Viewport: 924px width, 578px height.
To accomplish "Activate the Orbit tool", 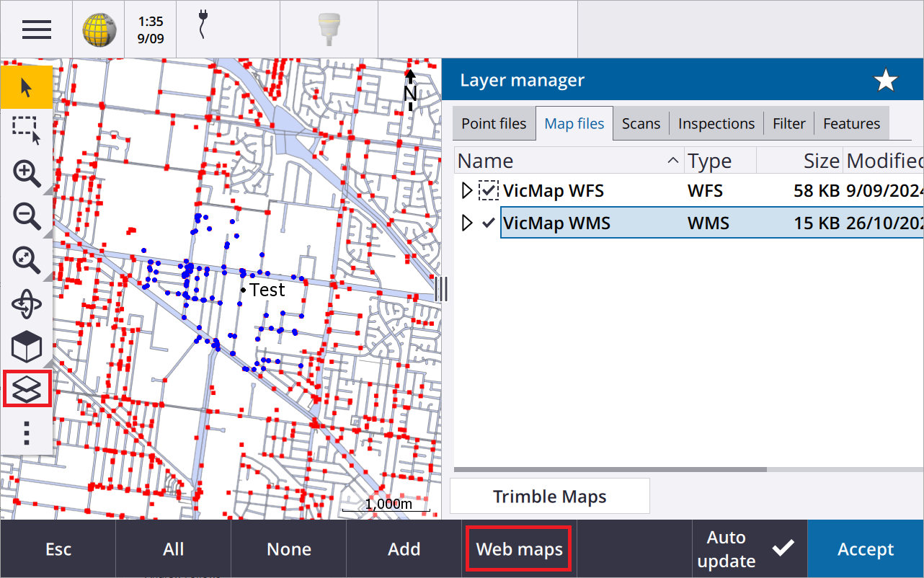I will (27, 304).
